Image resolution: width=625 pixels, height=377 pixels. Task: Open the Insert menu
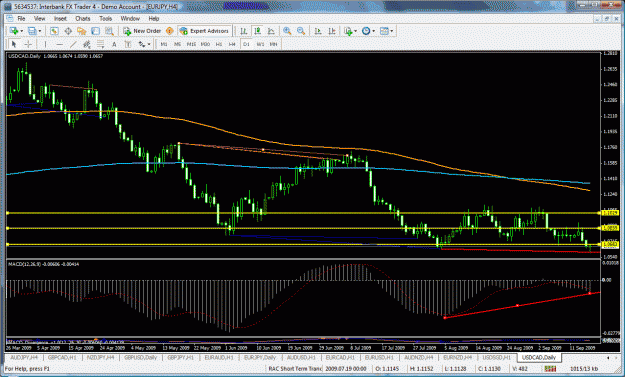pos(61,18)
